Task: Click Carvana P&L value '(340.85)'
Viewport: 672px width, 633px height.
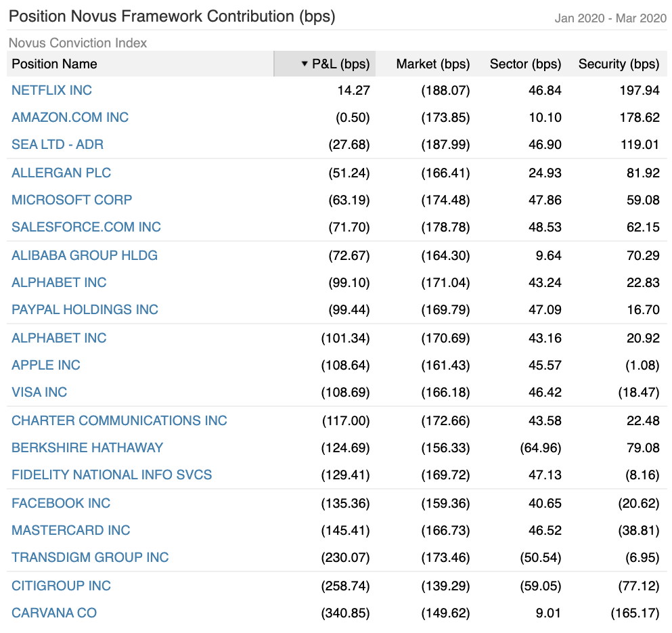Action: [345, 613]
